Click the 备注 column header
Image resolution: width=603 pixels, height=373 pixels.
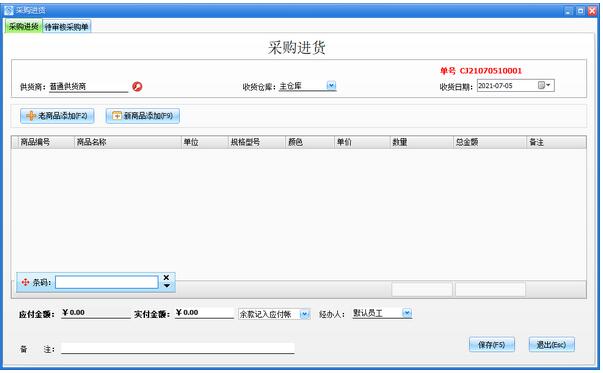click(556, 142)
